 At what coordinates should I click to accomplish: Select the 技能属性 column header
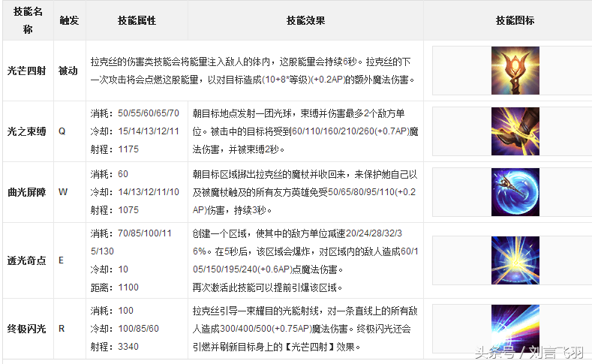click(x=137, y=20)
